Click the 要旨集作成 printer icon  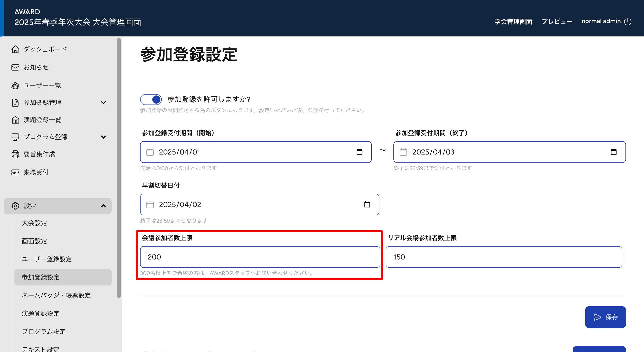point(15,154)
